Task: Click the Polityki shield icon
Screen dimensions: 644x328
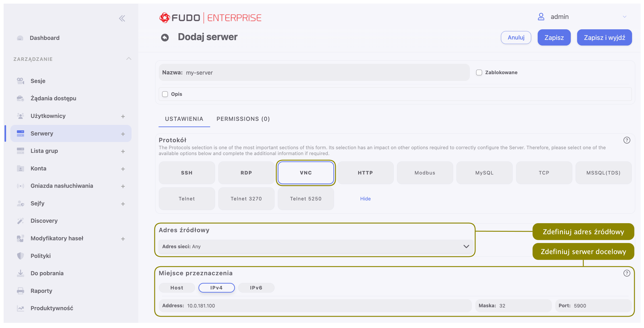Action: click(x=20, y=256)
